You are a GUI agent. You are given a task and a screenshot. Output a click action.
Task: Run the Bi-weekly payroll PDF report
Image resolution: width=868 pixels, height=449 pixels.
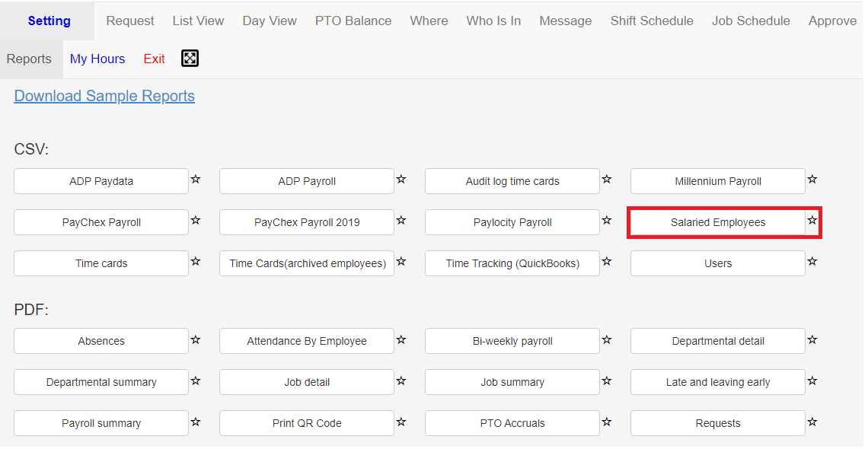pyautogui.click(x=512, y=341)
